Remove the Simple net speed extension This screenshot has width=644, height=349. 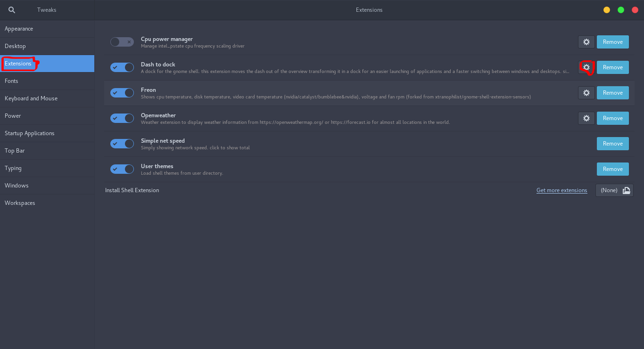tap(612, 144)
